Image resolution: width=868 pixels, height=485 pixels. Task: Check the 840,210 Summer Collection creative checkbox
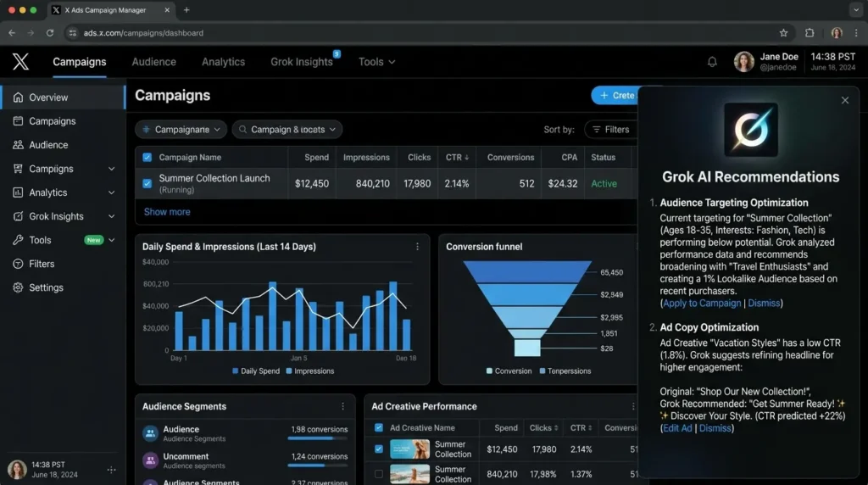tap(379, 474)
